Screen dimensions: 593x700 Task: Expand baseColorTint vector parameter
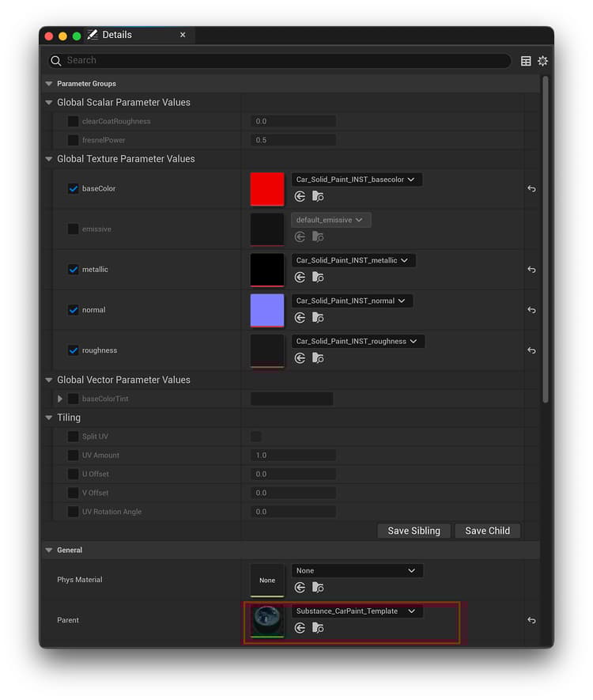click(x=60, y=399)
